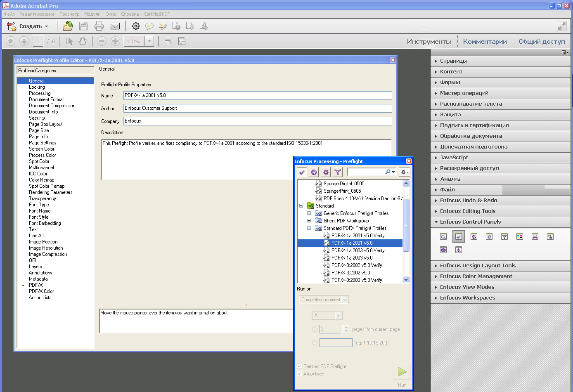The image size is (573, 392).
Task: Click the Preflight checkmark panel icon
Action: [x=459, y=236]
